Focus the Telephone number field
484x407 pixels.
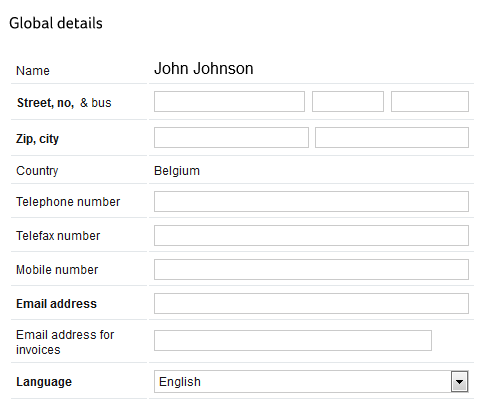coord(311,201)
